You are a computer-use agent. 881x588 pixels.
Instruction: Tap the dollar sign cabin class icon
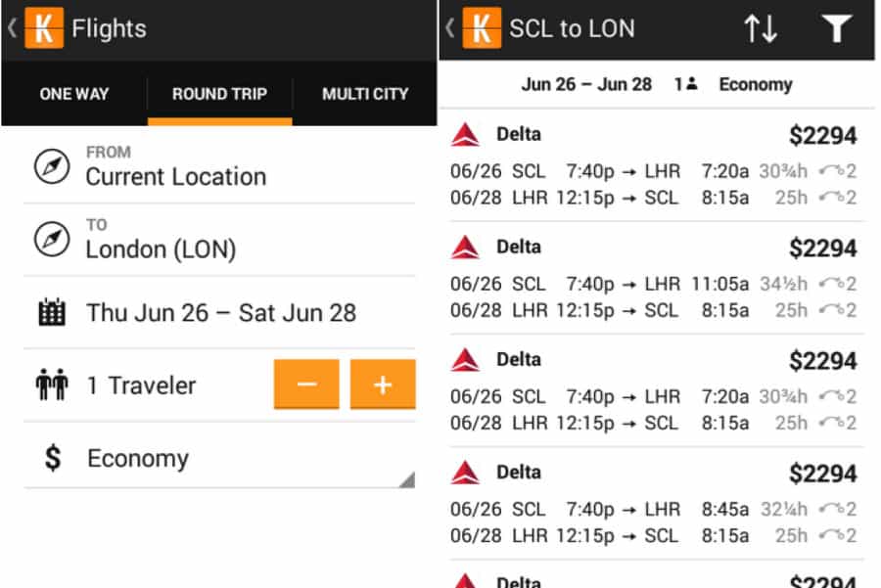tap(53, 458)
